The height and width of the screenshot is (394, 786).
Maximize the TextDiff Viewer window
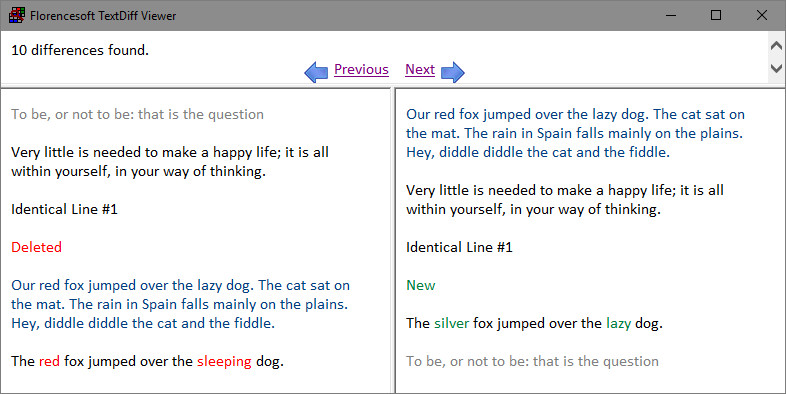click(716, 16)
